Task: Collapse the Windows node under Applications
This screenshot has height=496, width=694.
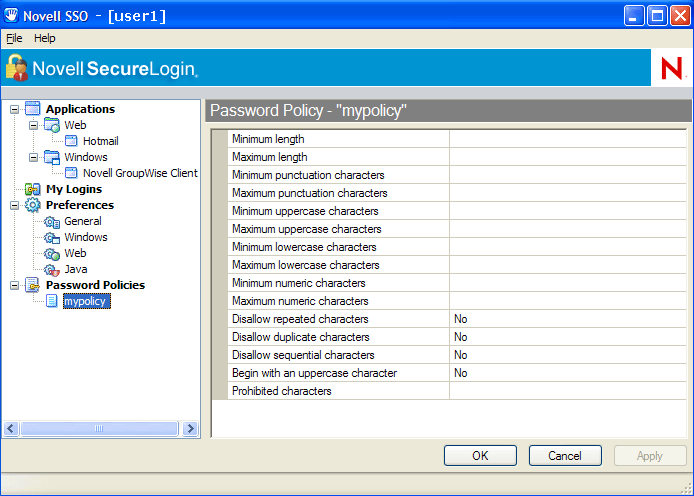Action: [33, 157]
